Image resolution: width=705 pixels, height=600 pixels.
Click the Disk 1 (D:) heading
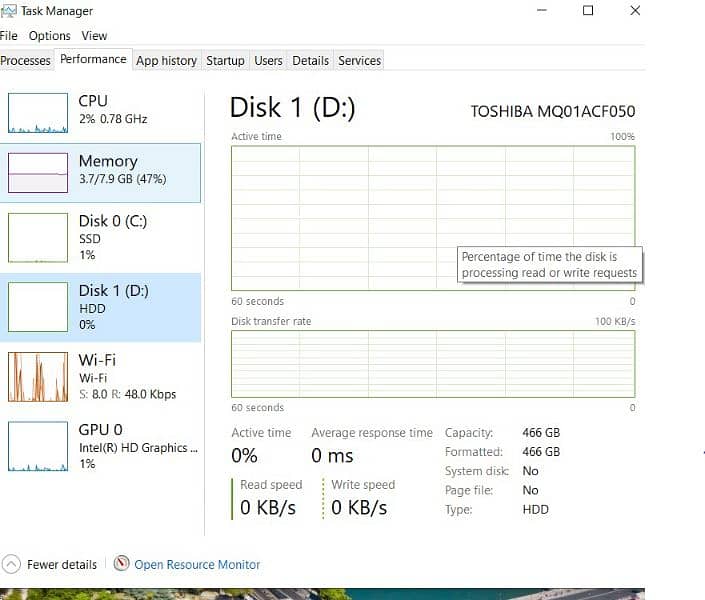tap(292, 108)
